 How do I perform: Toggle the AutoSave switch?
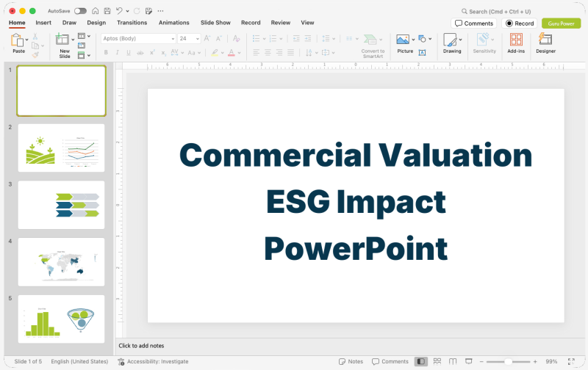tap(80, 11)
